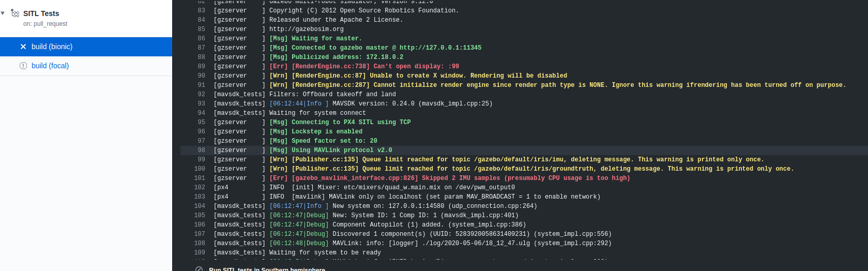Click the 'Cannot initialize render engine' warning line

[524, 85]
